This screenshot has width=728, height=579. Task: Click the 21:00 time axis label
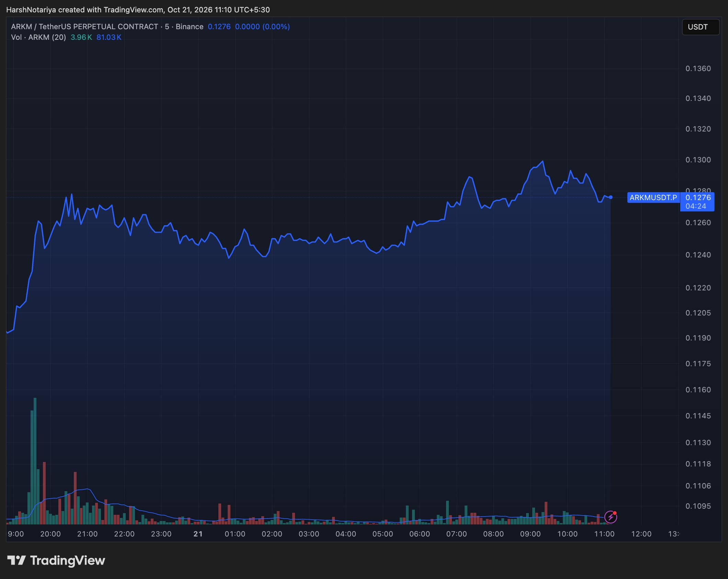click(x=87, y=534)
